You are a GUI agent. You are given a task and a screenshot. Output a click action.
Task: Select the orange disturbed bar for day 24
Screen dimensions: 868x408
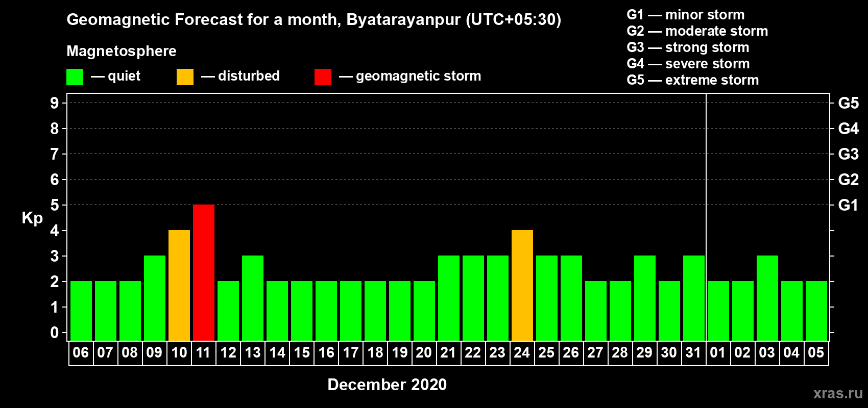522,285
